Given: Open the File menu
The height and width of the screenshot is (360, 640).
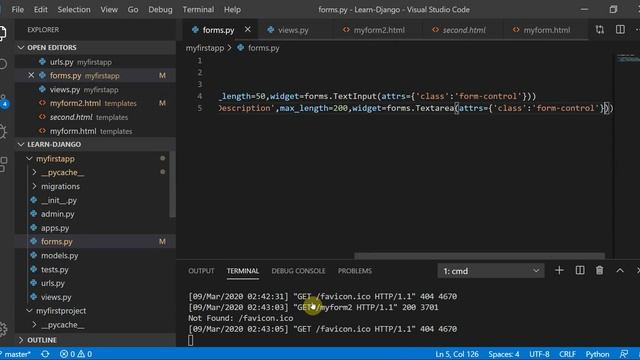Looking at the screenshot, I should coord(18,9).
